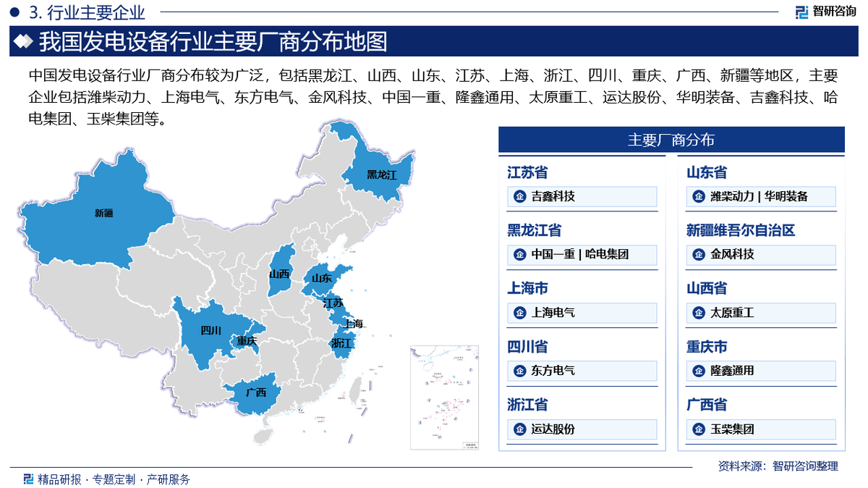Click the 山东 label on the map

[x=322, y=278]
